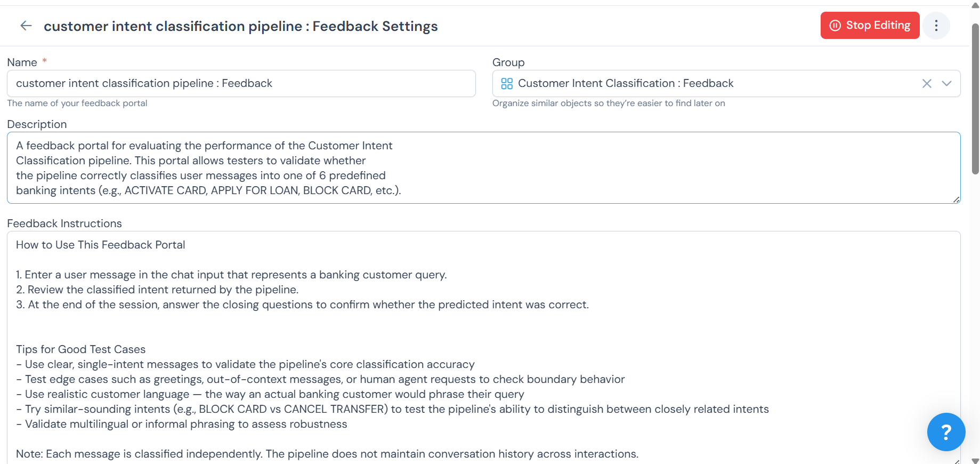The width and height of the screenshot is (980, 464).
Task: Clear the Group selection with the X icon
Action: [927, 84]
